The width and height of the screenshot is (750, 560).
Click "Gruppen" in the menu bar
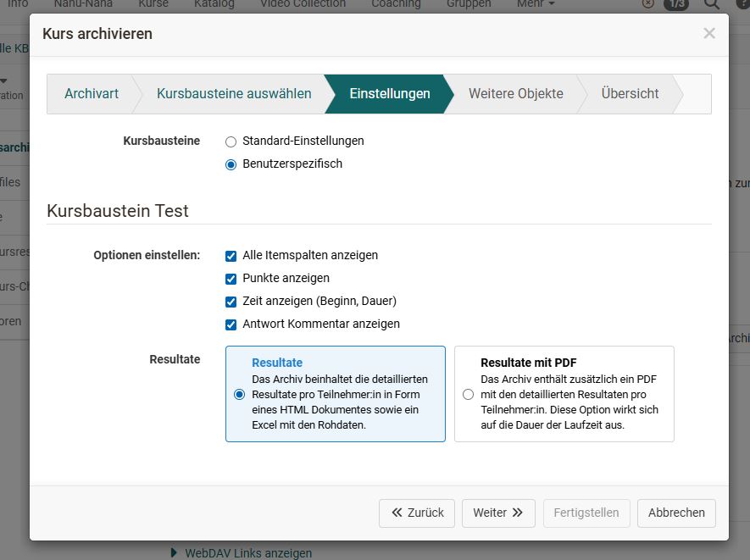point(468,4)
